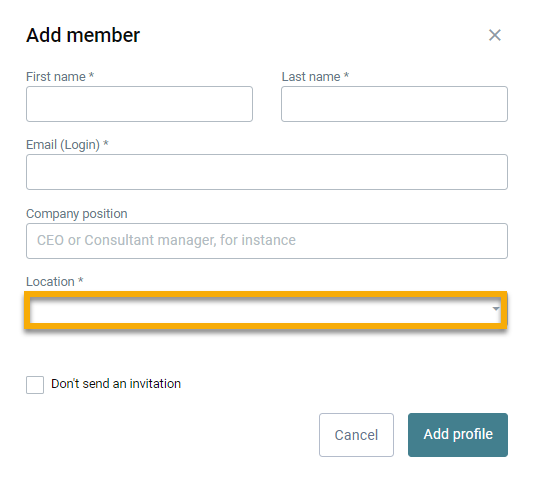This screenshot has height=483, width=534.
Task: Cancel adding the member
Action: click(356, 435)
